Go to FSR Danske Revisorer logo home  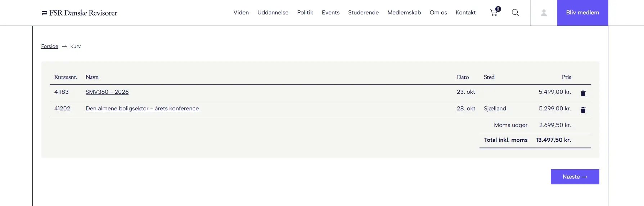[79, 13]
